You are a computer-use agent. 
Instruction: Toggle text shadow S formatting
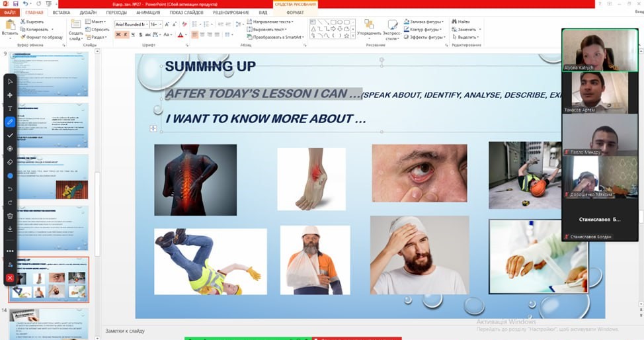pyautogui.click(x=140, y=34)
